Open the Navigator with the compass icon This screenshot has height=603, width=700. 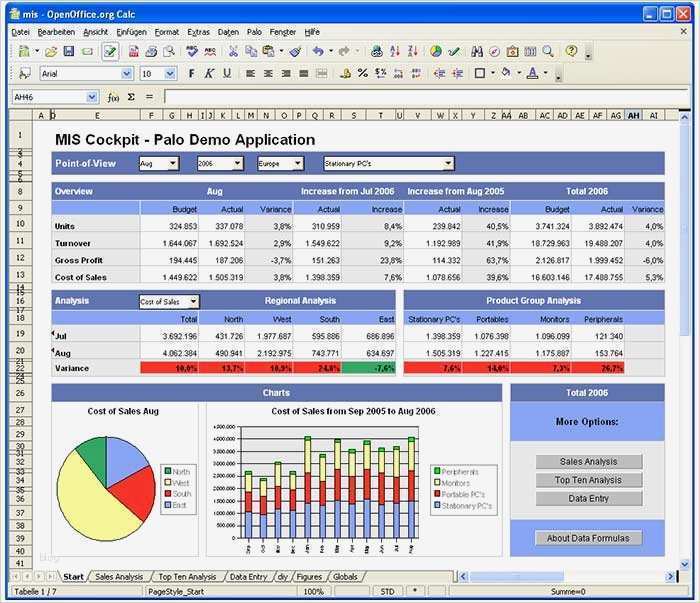coord(494,51)
